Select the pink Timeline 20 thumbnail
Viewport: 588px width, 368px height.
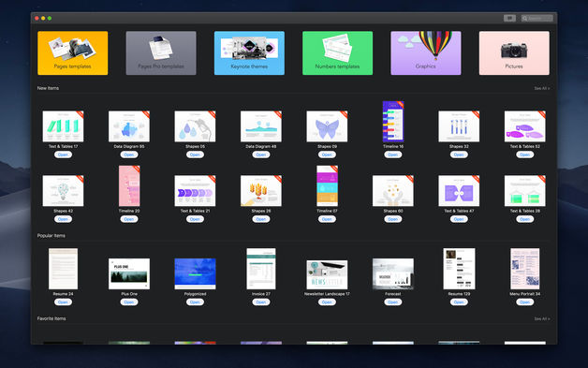pyautogui.click(x=129, y=186)
